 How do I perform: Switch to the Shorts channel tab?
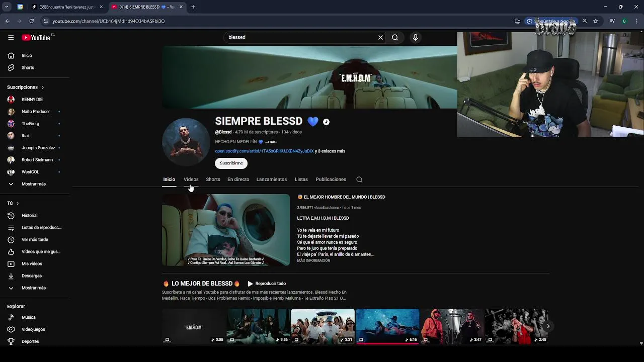tap(213, 179)
